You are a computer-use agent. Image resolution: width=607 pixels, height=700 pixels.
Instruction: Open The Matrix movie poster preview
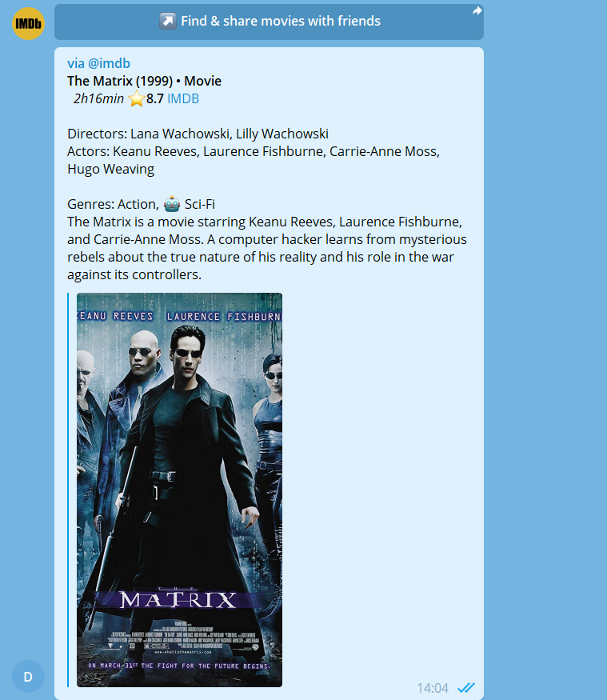179,490
